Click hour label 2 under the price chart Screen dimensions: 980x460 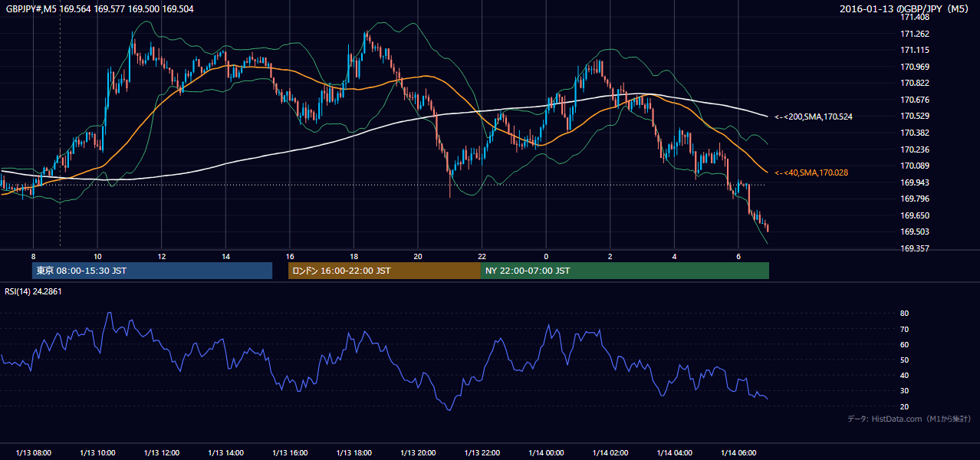pos(610,256)
